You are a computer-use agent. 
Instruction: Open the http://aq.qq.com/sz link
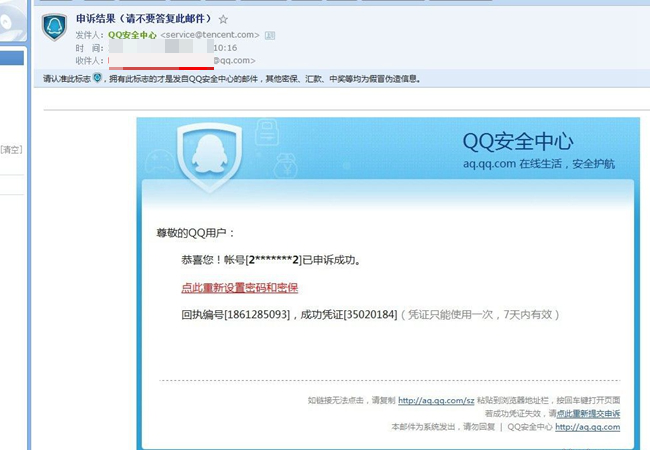[436, 400]
